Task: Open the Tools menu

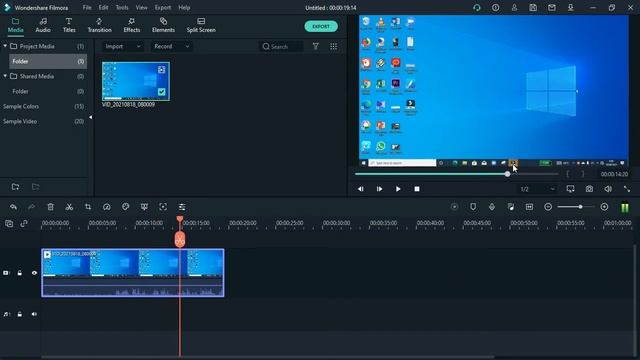Action: [122, 7]
